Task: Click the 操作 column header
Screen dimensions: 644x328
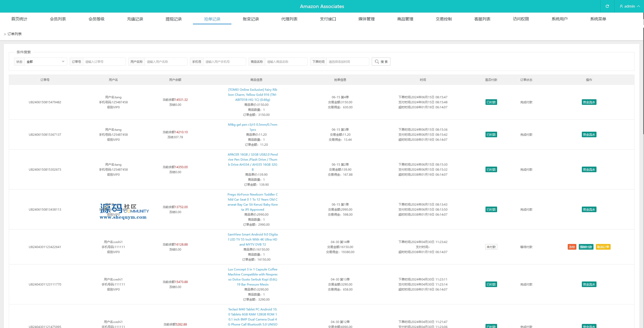Action: coord(589,80)
